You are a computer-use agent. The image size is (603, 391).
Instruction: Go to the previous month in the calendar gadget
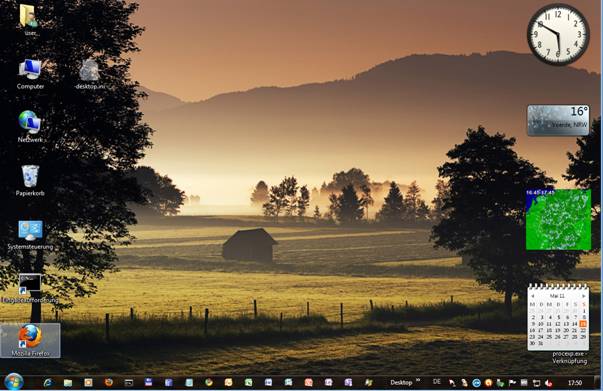point(533,296)
